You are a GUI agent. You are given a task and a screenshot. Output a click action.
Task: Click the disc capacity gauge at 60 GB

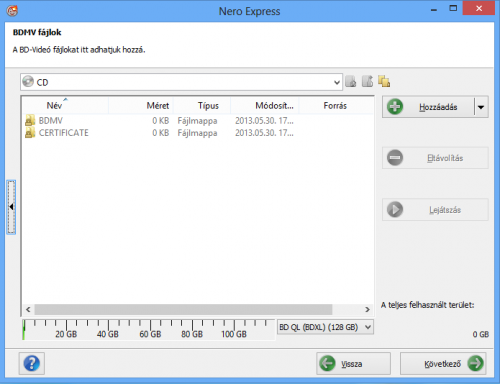(150, 329)
